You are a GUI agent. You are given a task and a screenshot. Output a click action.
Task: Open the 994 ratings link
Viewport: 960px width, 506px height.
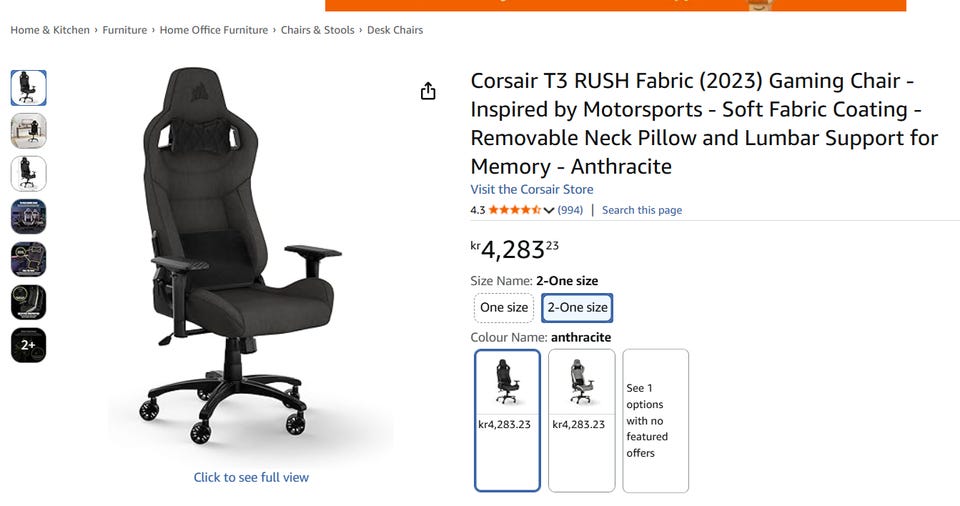(x=571, y=210)
